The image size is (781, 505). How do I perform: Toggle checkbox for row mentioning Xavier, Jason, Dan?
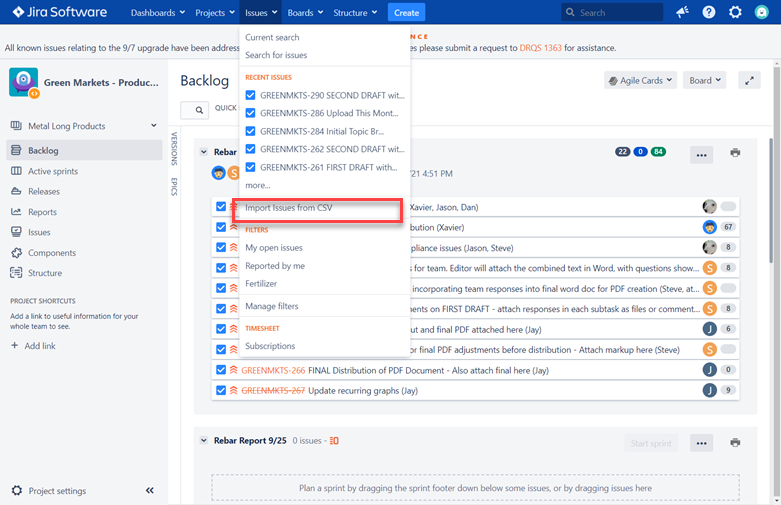(221, 207)
